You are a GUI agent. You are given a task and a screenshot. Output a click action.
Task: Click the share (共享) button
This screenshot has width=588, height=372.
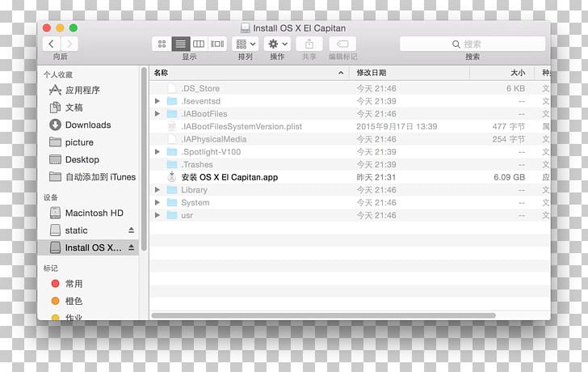[x=309, y=44]
